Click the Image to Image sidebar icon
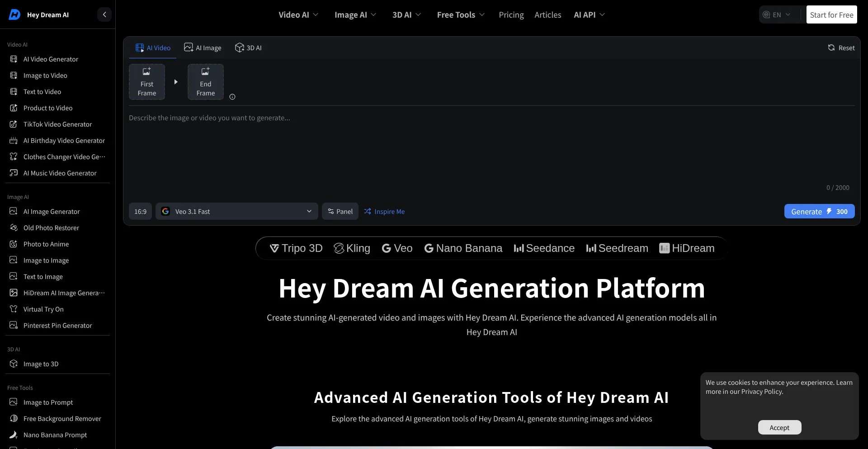This screenshot has width=868, height=449. (14, 260)
